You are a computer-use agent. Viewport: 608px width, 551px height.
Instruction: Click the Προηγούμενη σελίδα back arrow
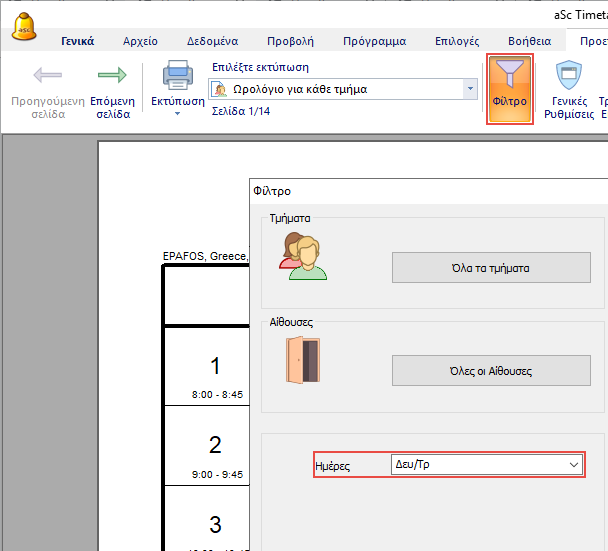tap(47, 76)
